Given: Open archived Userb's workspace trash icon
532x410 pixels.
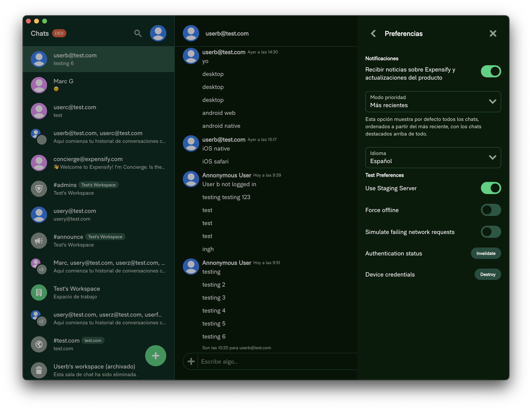Looking at the screenshot, I should pos(39,370).
